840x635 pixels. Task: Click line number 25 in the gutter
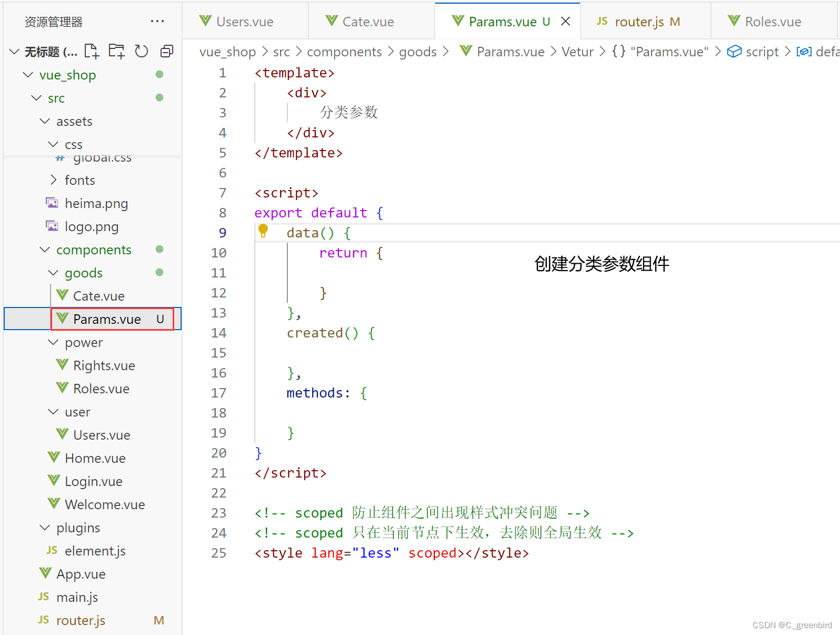tap(218, 553)
